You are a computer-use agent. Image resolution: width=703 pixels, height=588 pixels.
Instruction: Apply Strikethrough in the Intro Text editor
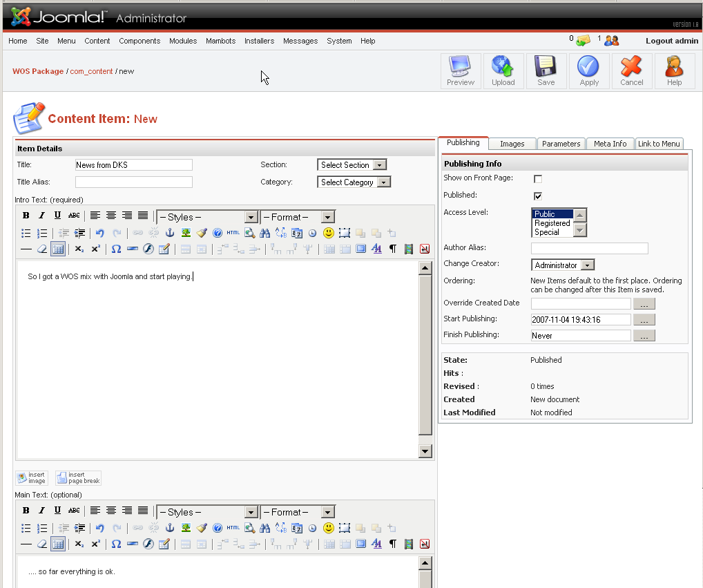[74, 216]
